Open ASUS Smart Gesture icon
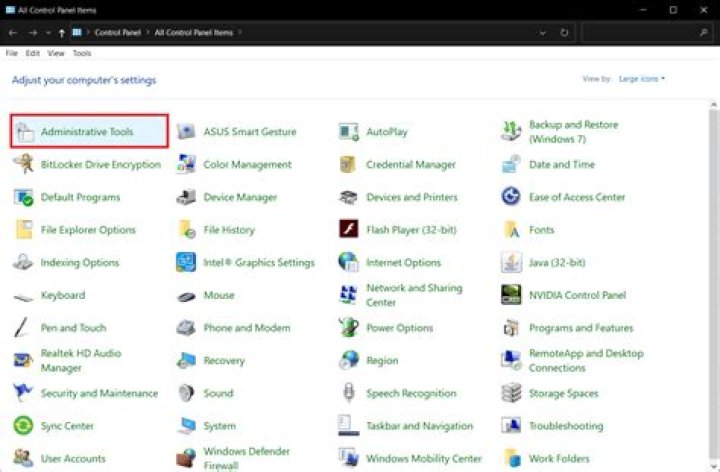720x472 pixels. coord(186,132)
